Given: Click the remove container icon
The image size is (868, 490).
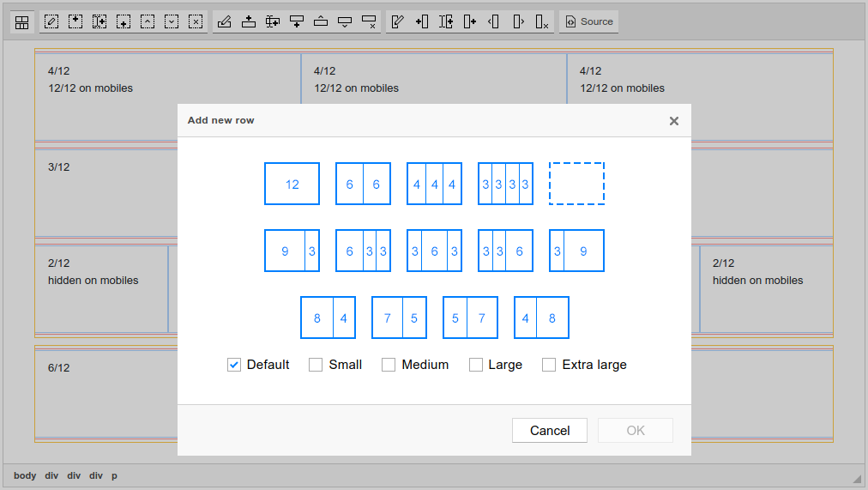Looking at the screenshot, I should pos(196,22).
